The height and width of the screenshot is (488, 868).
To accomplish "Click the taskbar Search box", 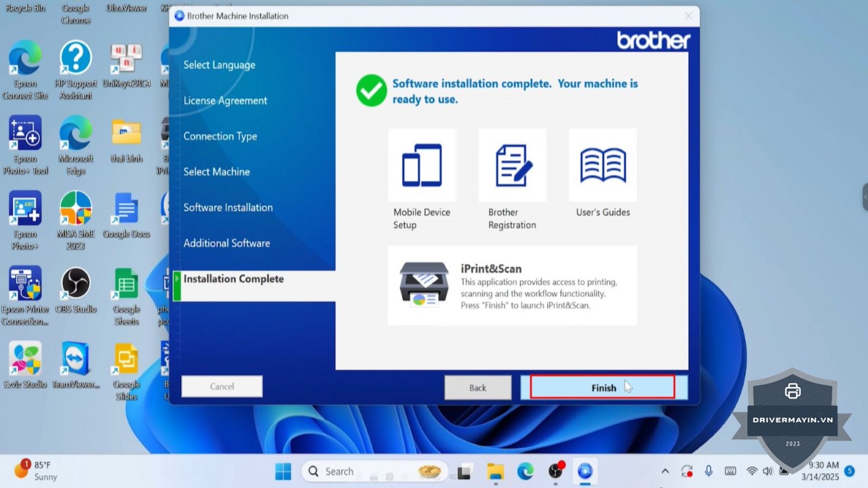I will [339, 471].
